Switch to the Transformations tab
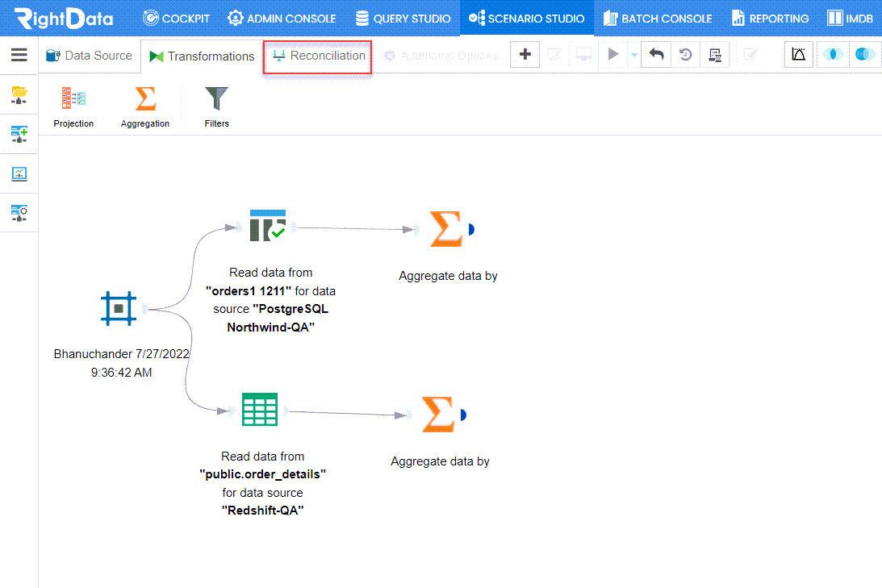The image size is (882, 588). pyautogui.click(x=202, y=56)
